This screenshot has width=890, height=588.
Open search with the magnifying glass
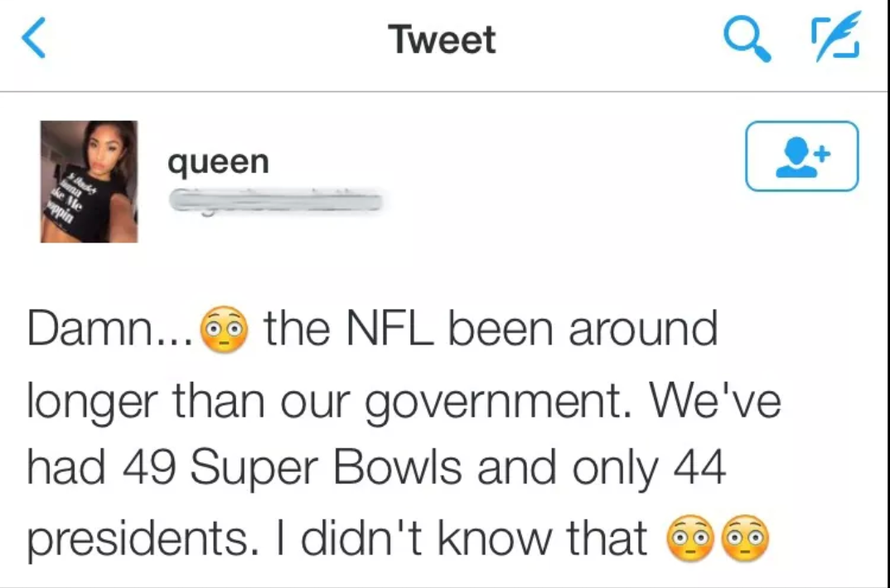click(x=747, y=40)
